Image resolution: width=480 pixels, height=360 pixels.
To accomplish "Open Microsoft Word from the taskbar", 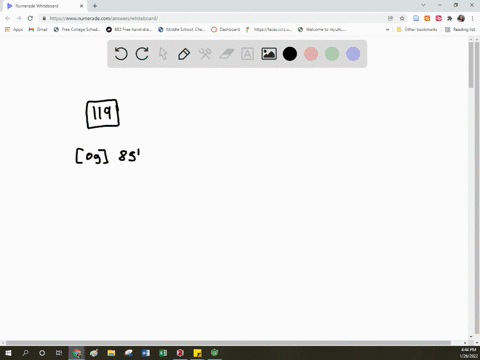I will [146, 353].
